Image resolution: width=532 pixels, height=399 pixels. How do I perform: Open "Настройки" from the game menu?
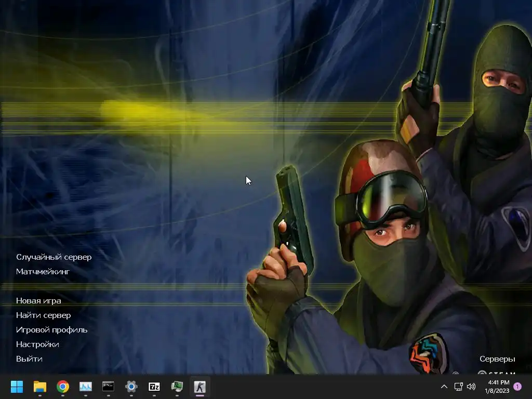pos(37,344)
